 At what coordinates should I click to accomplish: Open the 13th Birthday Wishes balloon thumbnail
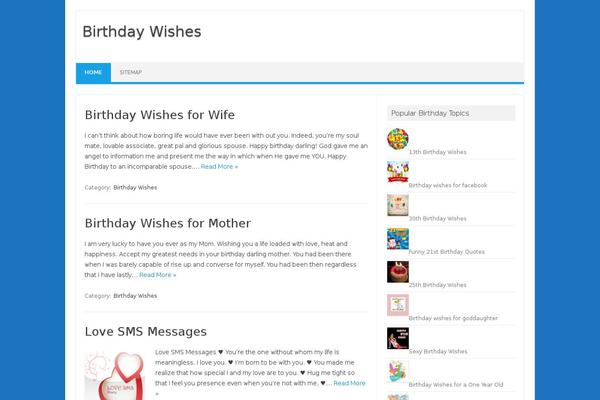pos(398,139)
